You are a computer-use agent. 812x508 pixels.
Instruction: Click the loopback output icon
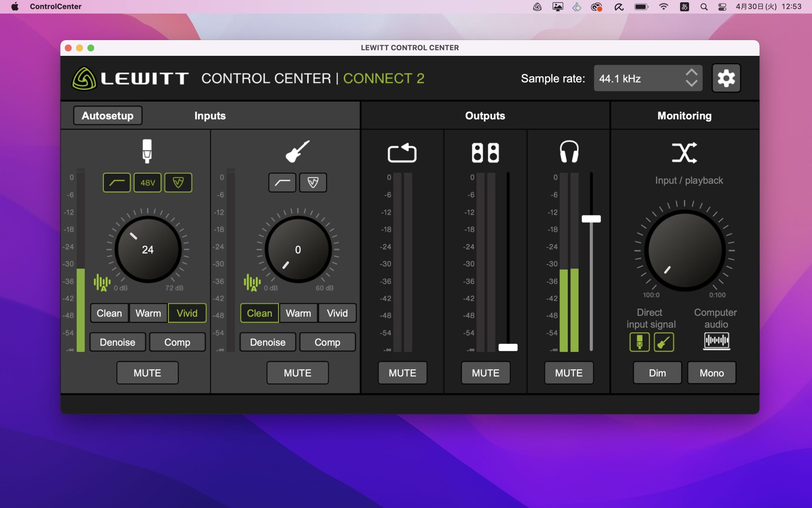(x=402, y=152)
